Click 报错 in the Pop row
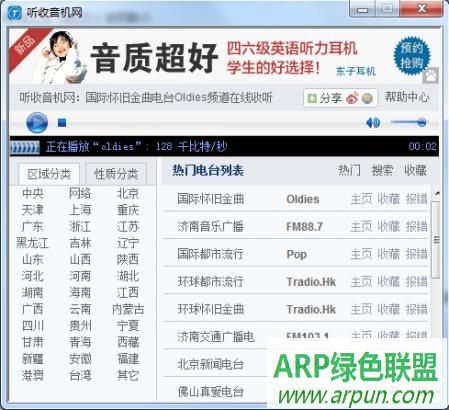Viewport: 449px width, 410px height. click(x=416, y=254)
